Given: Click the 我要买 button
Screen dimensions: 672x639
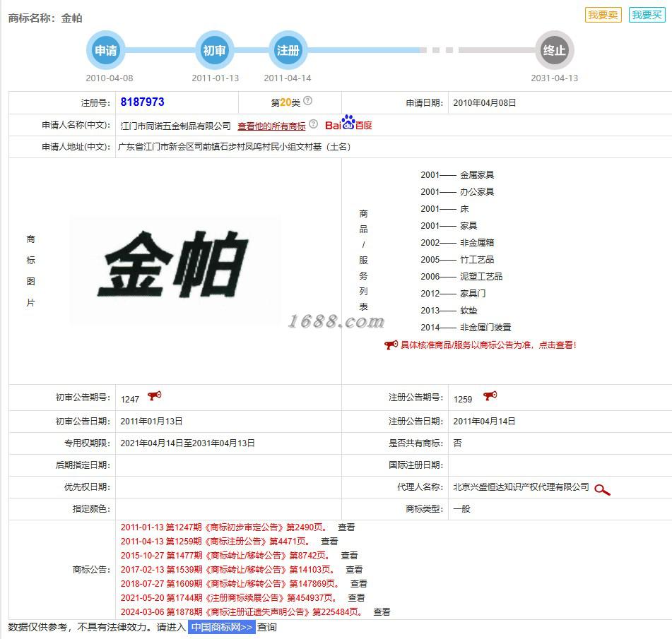Looking at the screenshot, I should [x=647, y=15].
